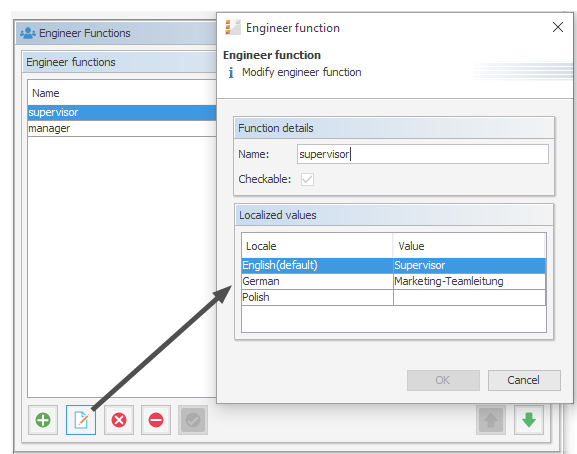Click the green move down arrow
The height and width of the screenshot is (454, 577).
(529, 420)
